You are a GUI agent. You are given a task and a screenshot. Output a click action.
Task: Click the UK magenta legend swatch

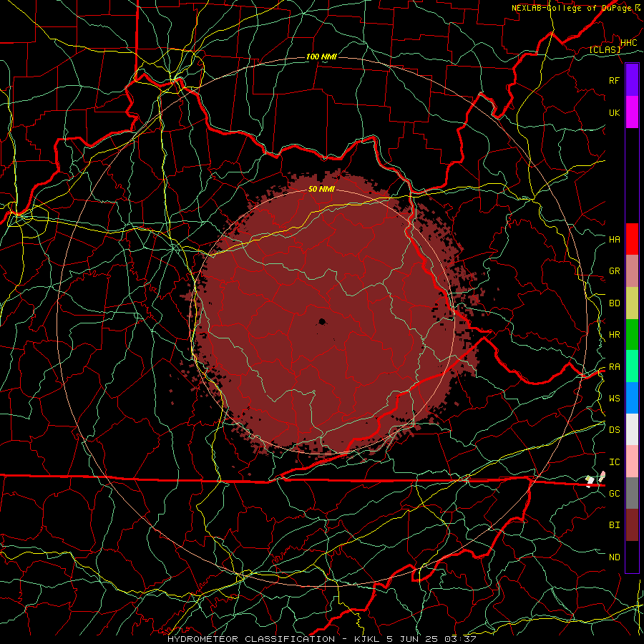click(632, 112)
